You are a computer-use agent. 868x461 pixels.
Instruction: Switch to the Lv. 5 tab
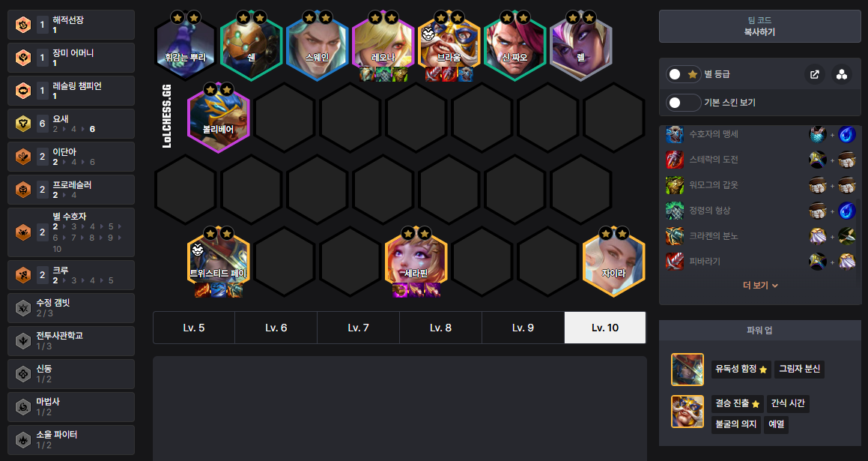click(194, 328)
